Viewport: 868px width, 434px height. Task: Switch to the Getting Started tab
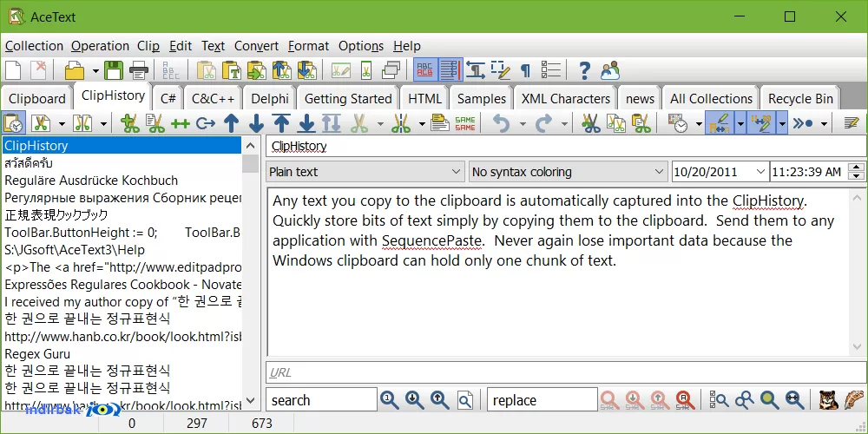pos(348,99)
